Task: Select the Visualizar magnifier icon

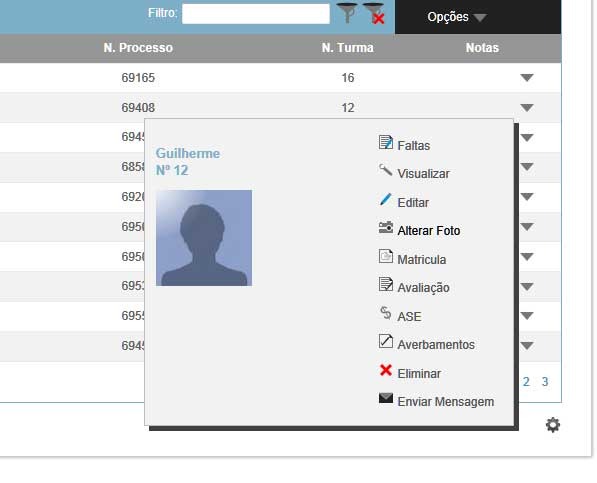Action: click(385, 170)
